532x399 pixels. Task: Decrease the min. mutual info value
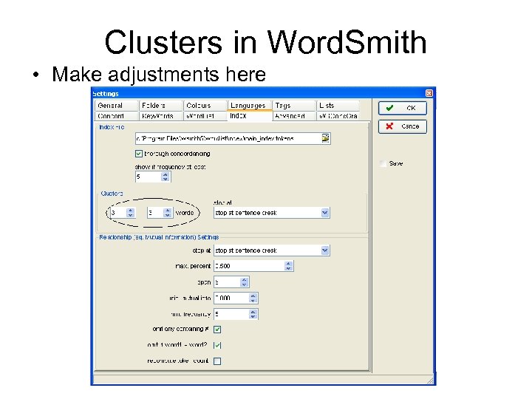click(x=253, y=301)
